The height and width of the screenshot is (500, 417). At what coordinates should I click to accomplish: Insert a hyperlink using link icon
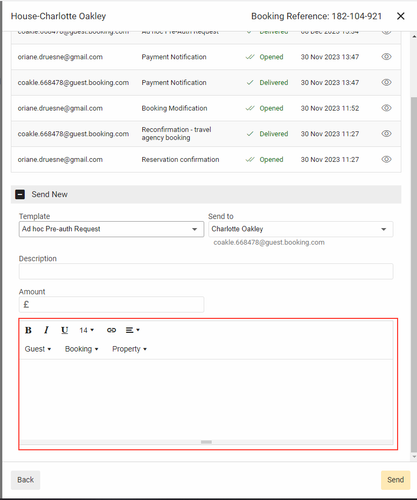tap(111, 330)
